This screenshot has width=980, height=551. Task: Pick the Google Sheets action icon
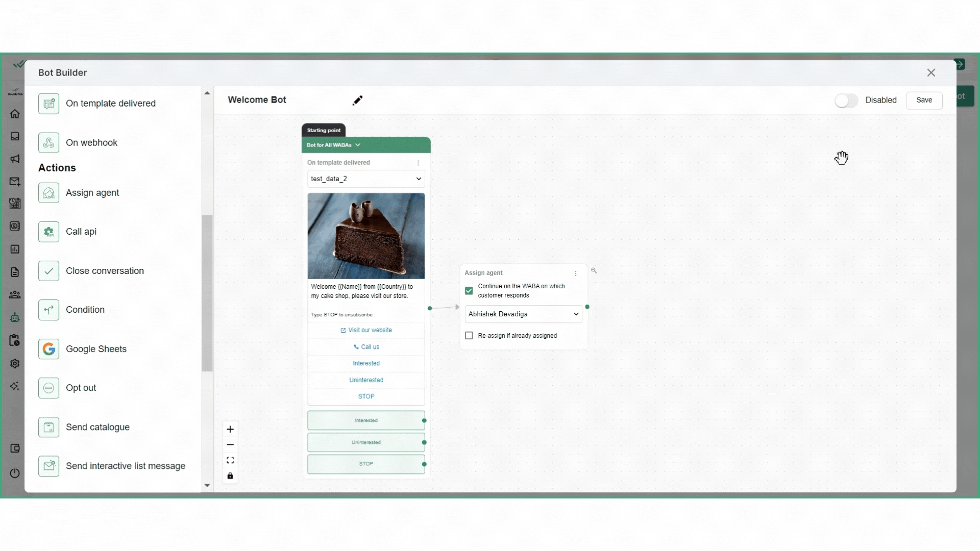(48, 349)
